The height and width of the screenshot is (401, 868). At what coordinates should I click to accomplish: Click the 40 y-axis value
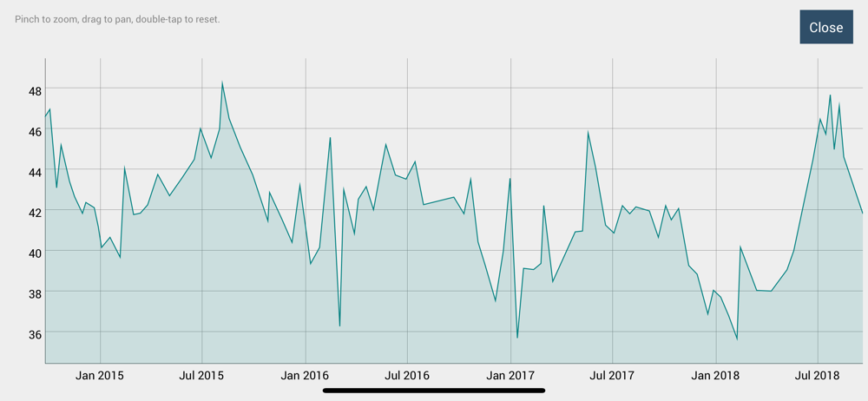pos(35,253)
